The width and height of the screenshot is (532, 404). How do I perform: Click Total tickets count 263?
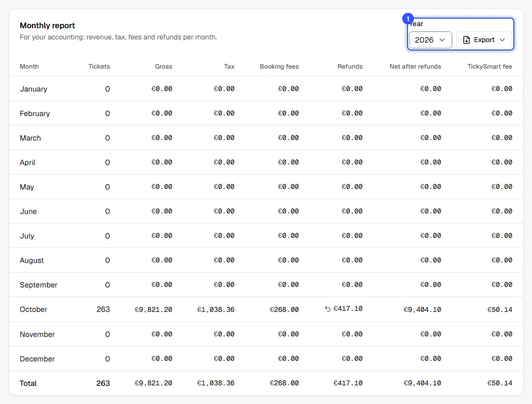pos(103,383)
